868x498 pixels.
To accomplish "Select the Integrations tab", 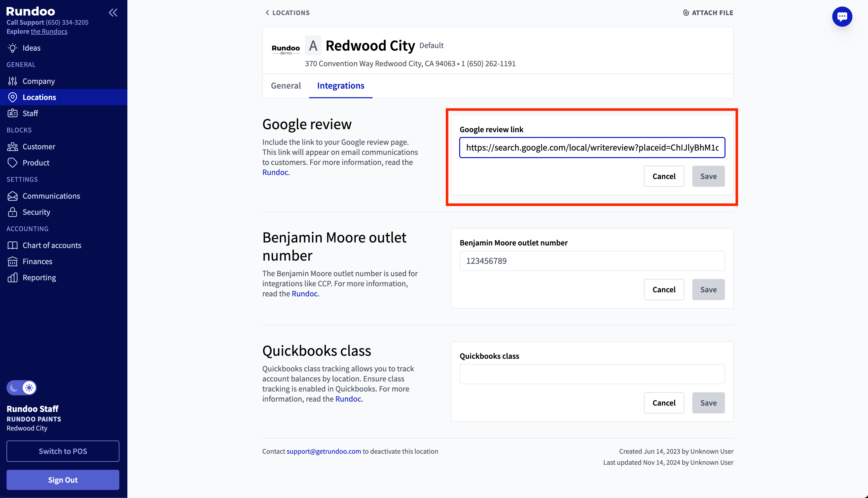I will coord(341,86).
